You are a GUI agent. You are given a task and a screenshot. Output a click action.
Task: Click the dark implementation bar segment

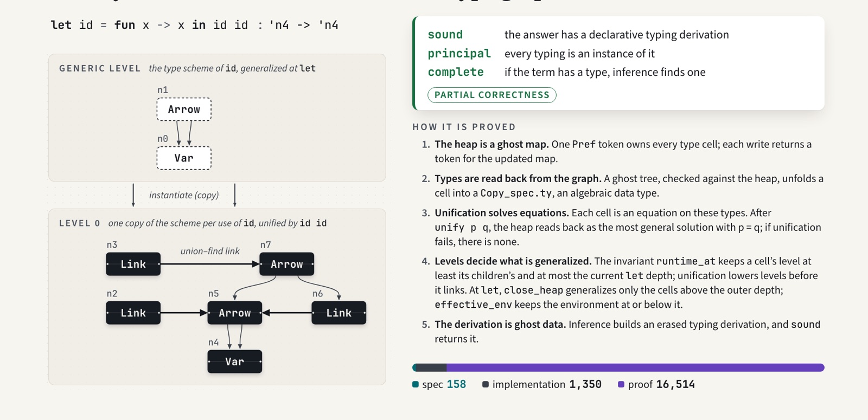tap(432, 367)
